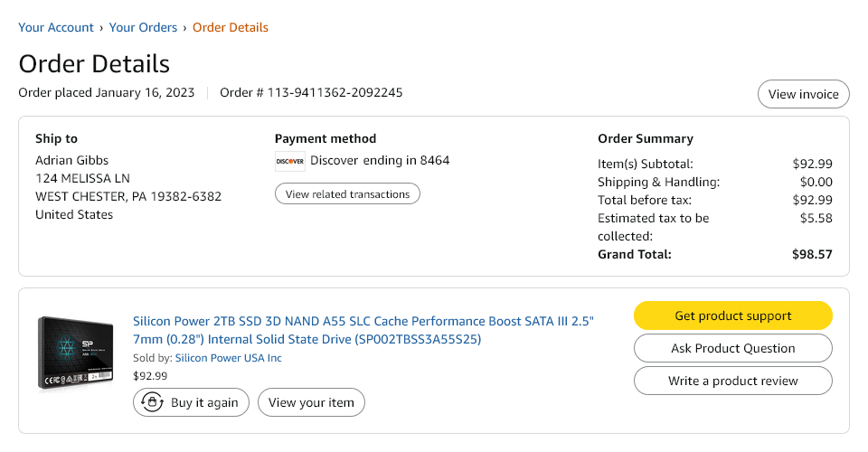Visit the Silicon Power USA Inc seller link
868x452 pixels.
(228, 358)
